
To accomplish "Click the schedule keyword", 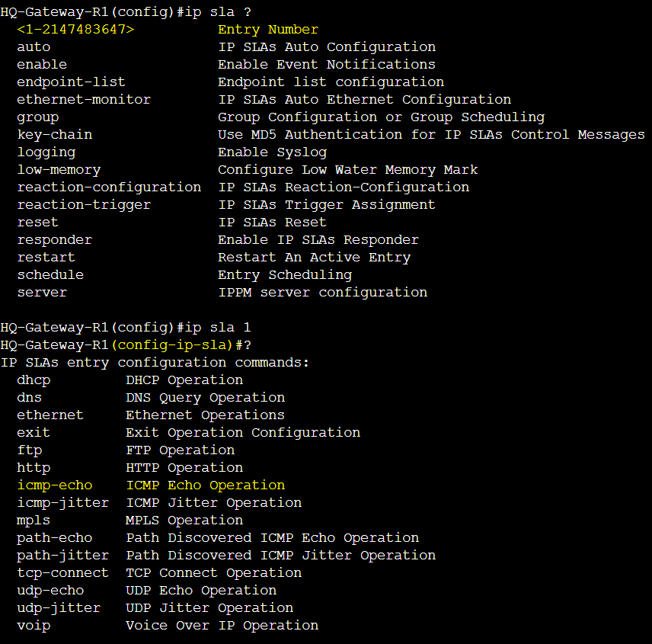I will (50, 275).
